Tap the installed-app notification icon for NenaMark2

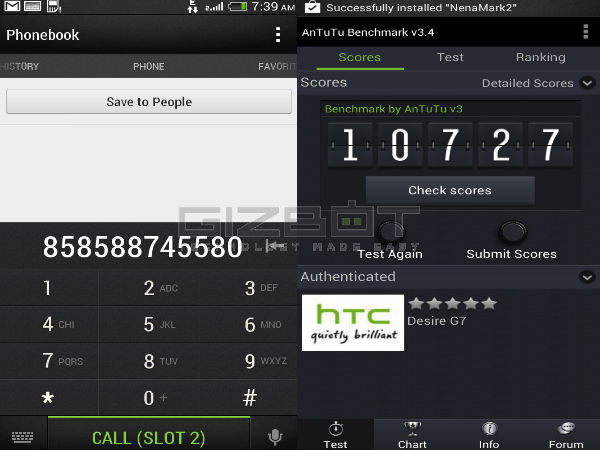(x=312, y=7)
